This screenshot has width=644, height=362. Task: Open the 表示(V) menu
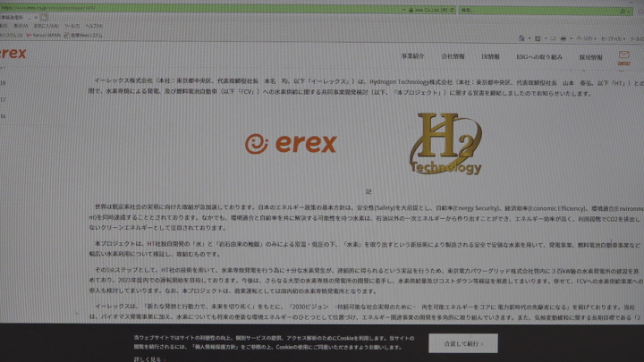(x=21, y=26)
